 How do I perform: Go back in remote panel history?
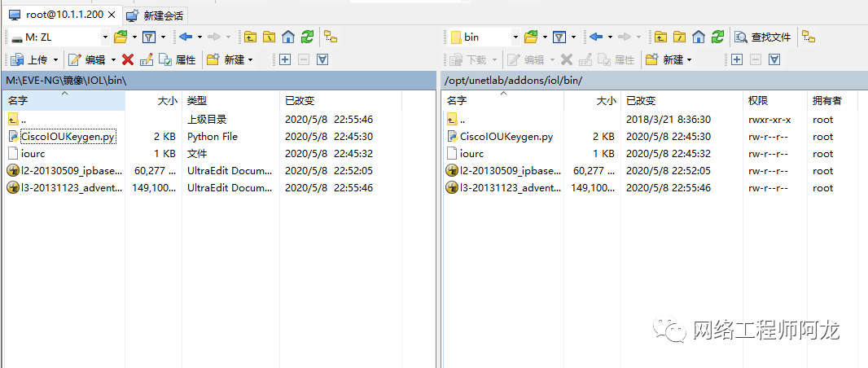tap(596, 37)
